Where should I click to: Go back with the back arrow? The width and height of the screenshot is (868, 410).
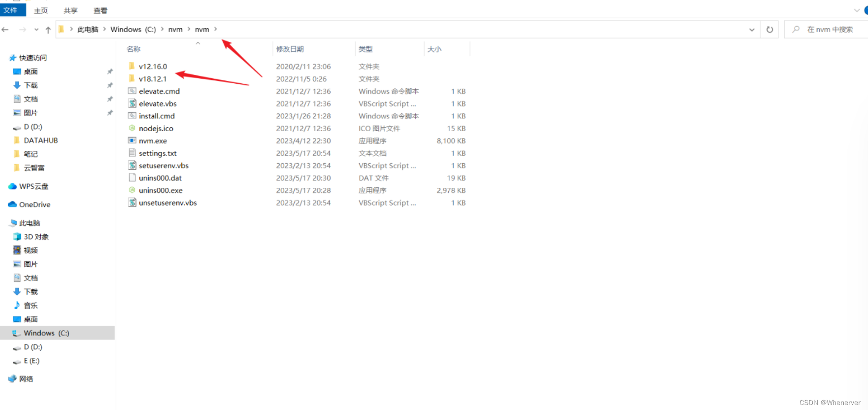click(5, 30)
